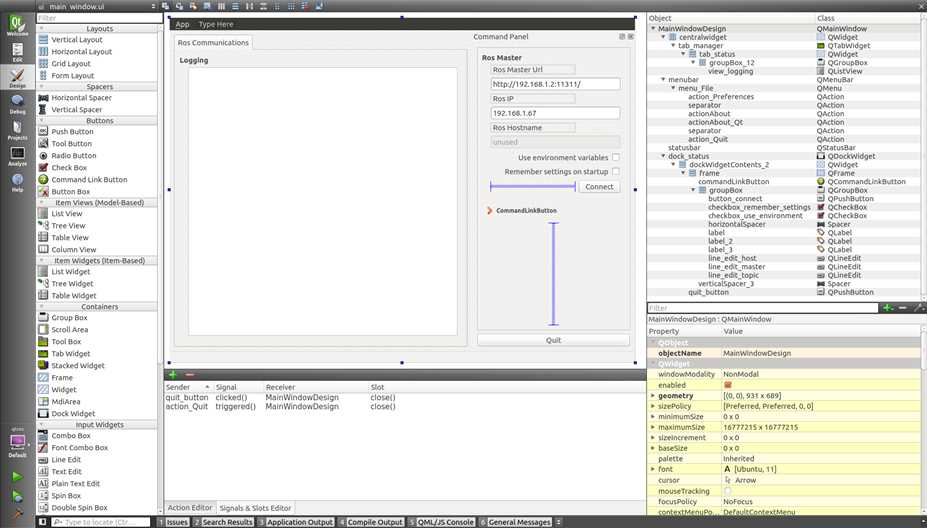Apply Lay Out Horizontally from toolbar

[x=221, y=6]
